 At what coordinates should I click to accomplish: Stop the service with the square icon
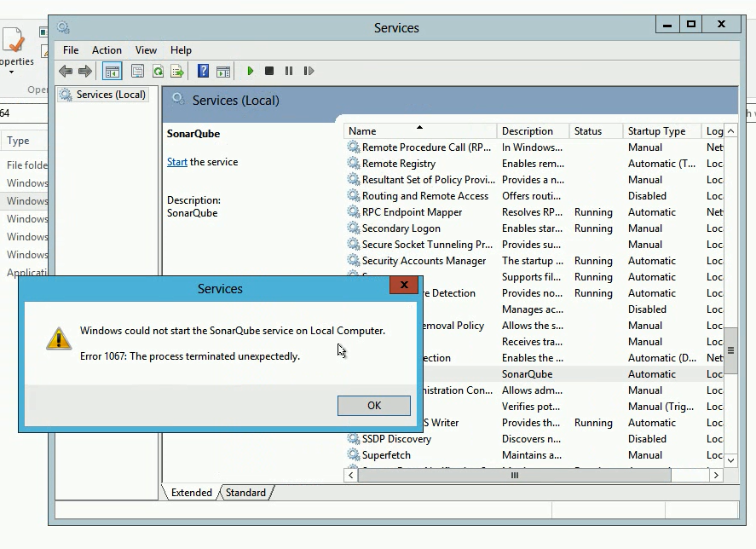pyautogui.click(x=269, y=72)
